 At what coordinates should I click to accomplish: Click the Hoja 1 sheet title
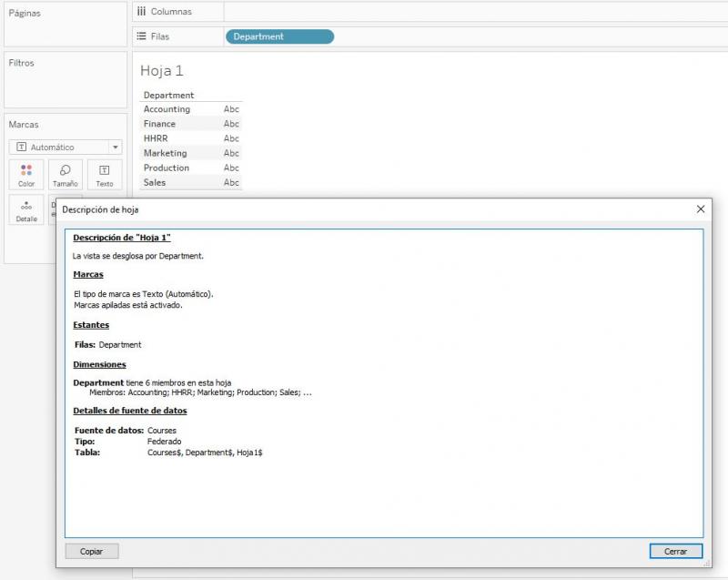tap(162, 70)
